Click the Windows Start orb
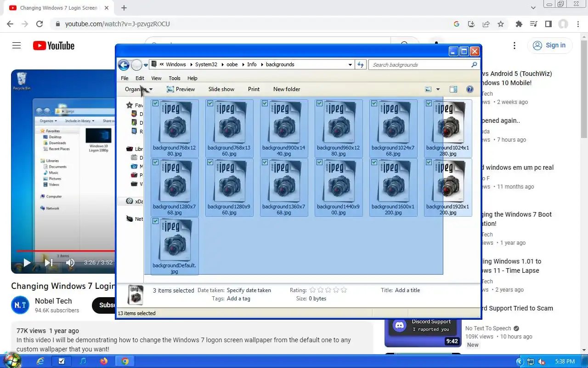Viewport: 588px width, 368px height. pyautogui.click(x=12, y=360)
